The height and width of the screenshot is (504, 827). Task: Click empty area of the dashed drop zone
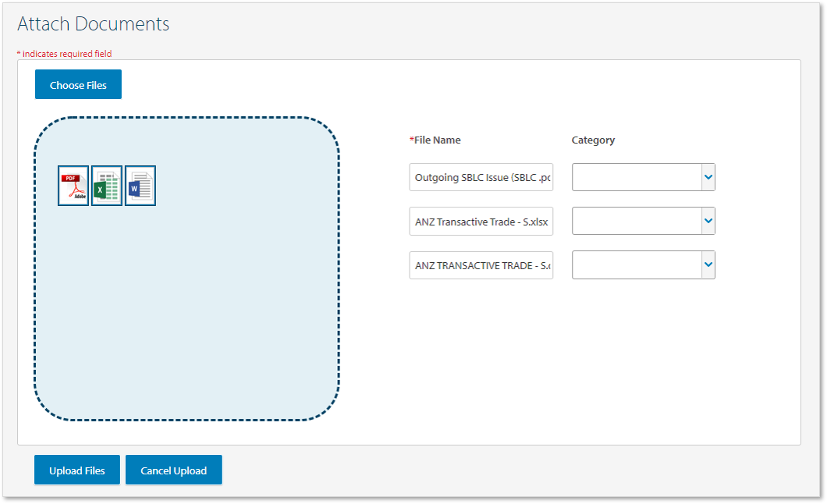point(187,312)
